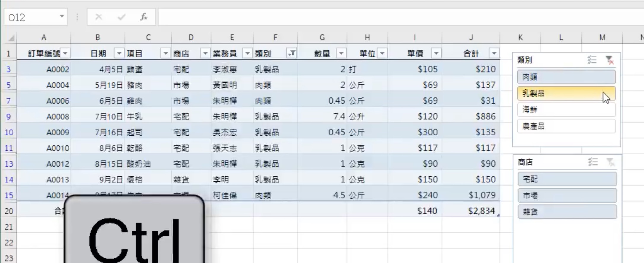Screen dimensions: 644x263
Task: Open the Name Box dropdown arrow
Action: (62, 16)
